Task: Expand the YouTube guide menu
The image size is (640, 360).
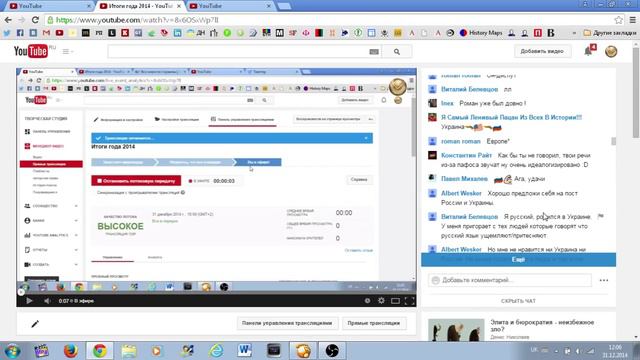Action: point(67,51)
